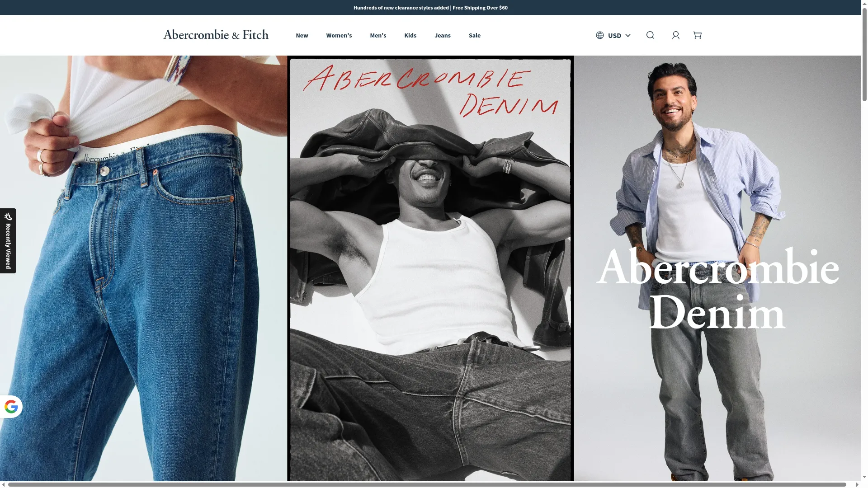Click the blue jeans hero image
The width and height of the screenshot is (868, 488).
click(143, 268)
